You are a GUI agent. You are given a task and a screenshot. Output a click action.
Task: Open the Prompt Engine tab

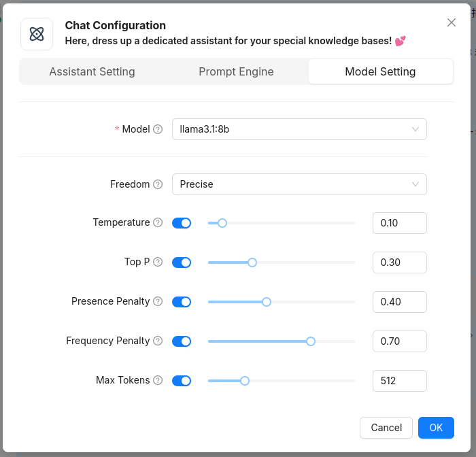point(236,71)
